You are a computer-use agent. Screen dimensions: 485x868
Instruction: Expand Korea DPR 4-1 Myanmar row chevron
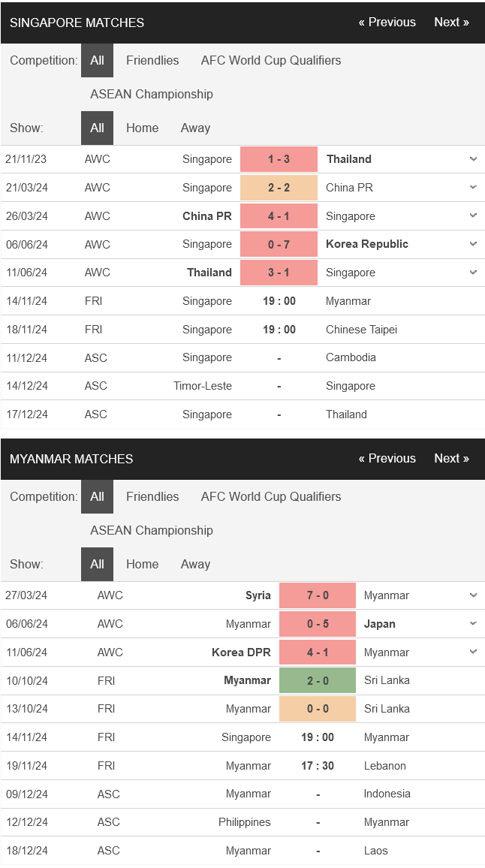473,652
